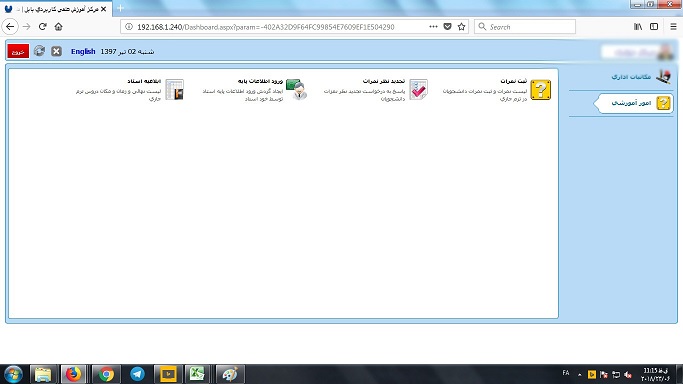683x384 pixels.
Task: Bookmark this page with star icon
Action: click(461, 27)
